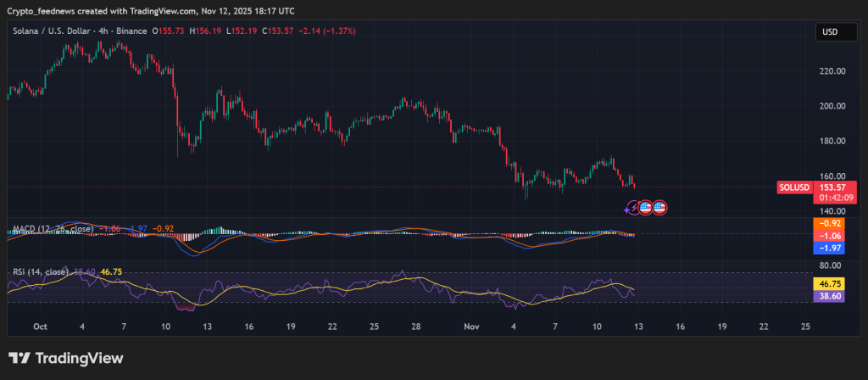Click the red -1.06 MACD value tag
The height and width of the screenshot is (380, 868).
(829, 236)
